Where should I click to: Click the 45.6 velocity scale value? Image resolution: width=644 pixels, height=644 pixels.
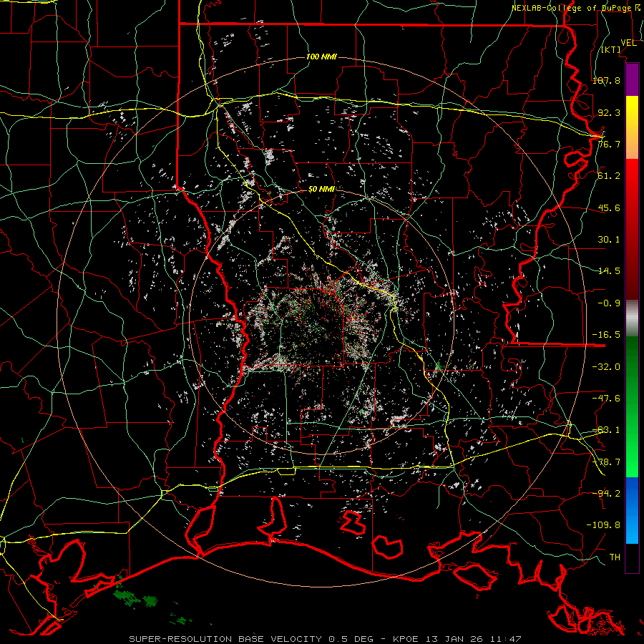pyautogui.click(x=609, y=208)
